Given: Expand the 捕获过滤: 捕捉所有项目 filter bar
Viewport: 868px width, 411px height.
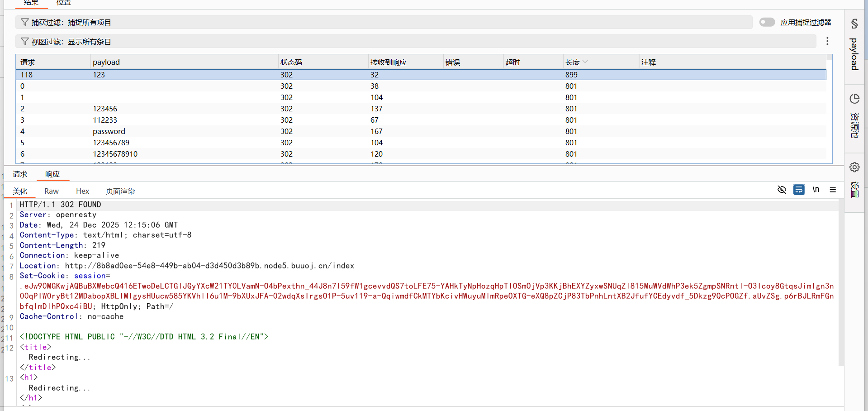Looking at the screenshot, I should click(384, 22).
